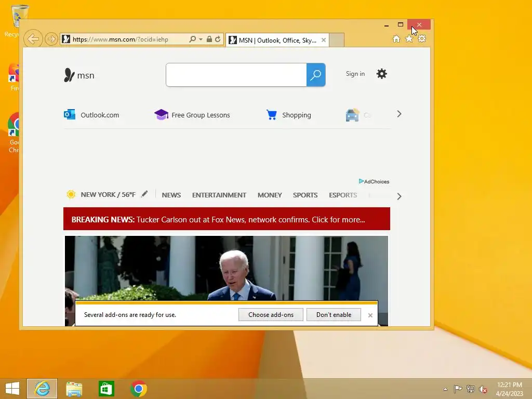Open the SPORTS category
The image size is (532, 399).
click(305, 195)
